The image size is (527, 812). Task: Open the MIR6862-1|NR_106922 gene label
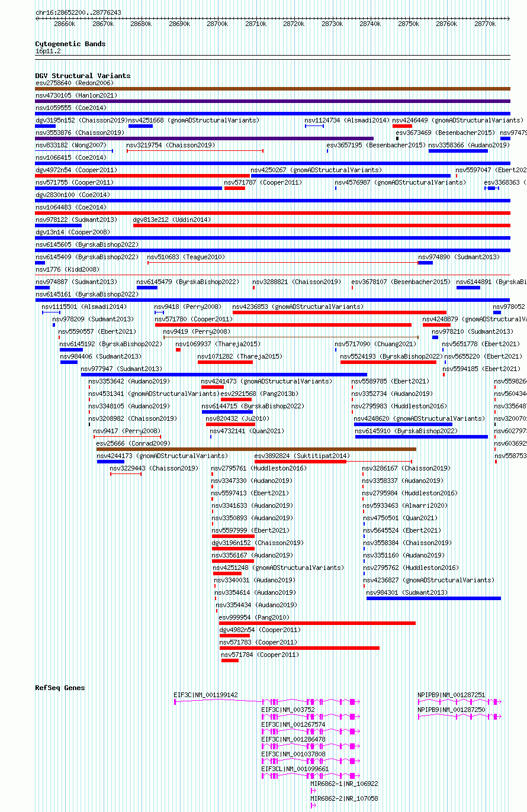345,784
